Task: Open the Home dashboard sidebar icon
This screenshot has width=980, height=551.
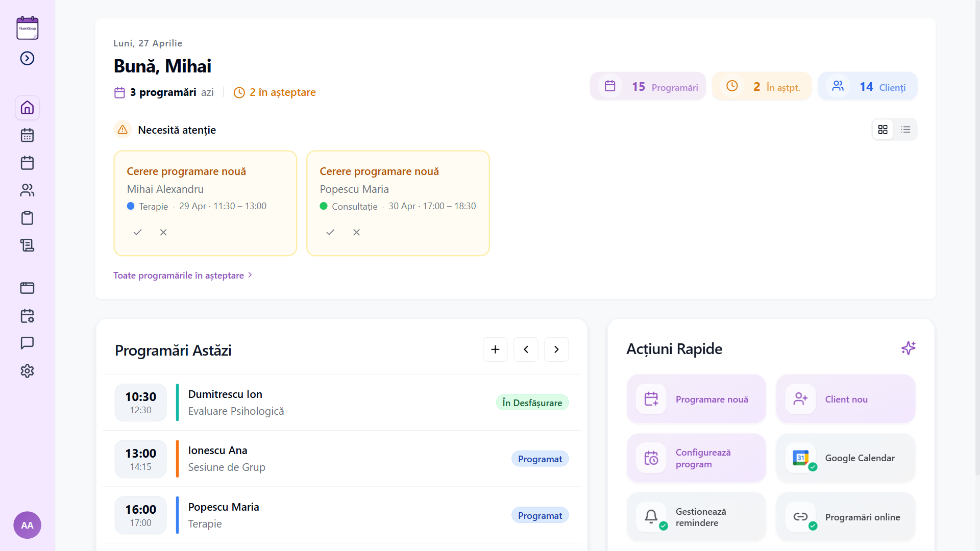Action: [x=27, y=108]
